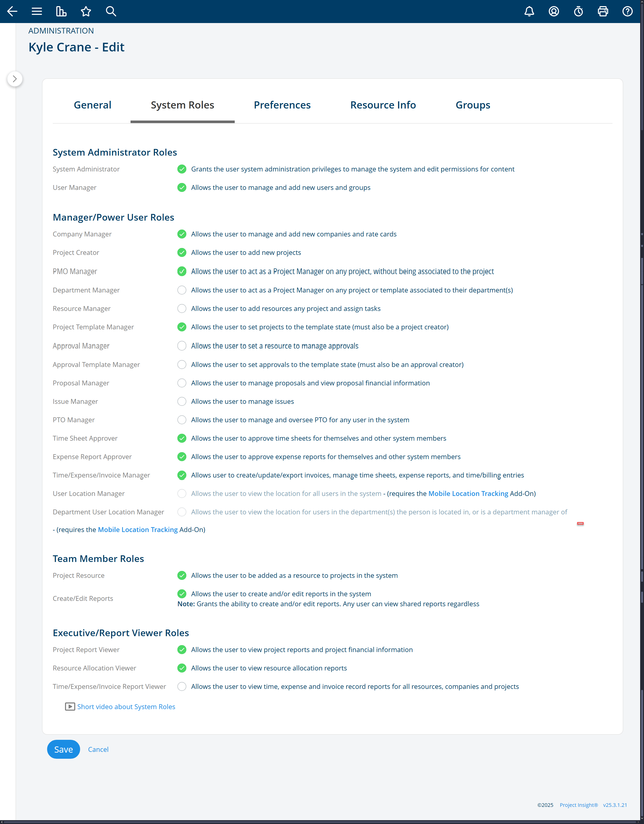
Task: Toggle Resource Allocation Viewer role
Action: click(x=182, y=668)
